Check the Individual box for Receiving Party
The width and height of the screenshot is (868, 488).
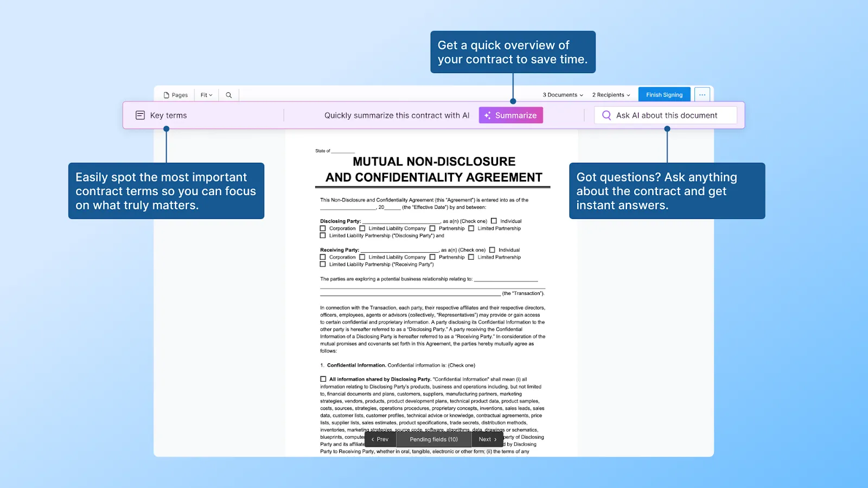[492, 250]
